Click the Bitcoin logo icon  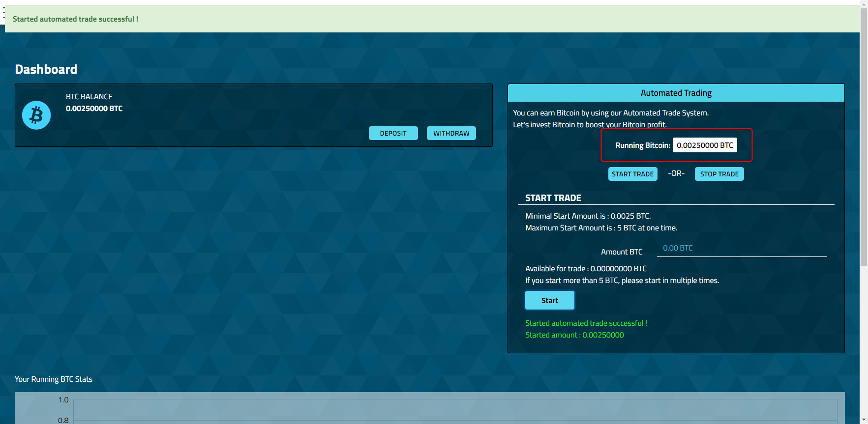click(x=36, y=115)
